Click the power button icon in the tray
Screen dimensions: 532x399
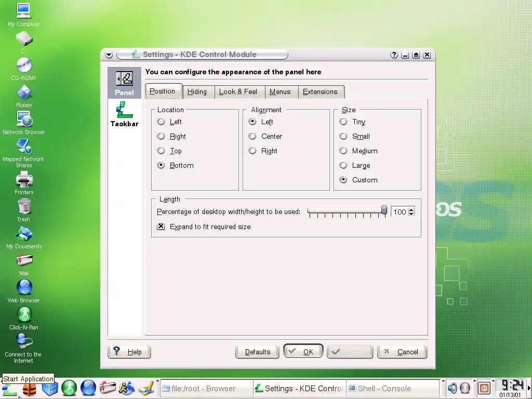pyautogui.click(x=484, y=388)
